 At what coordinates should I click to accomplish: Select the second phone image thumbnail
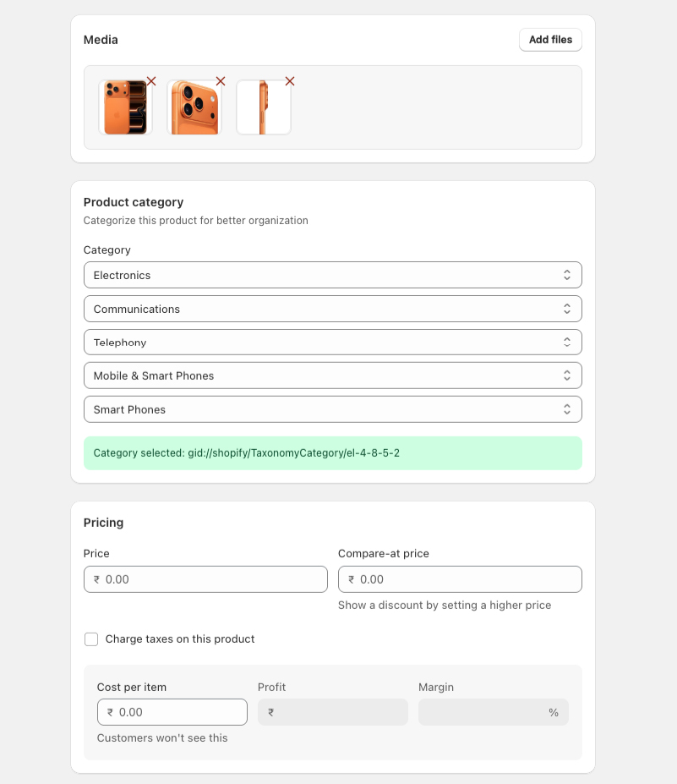(194, 107)
